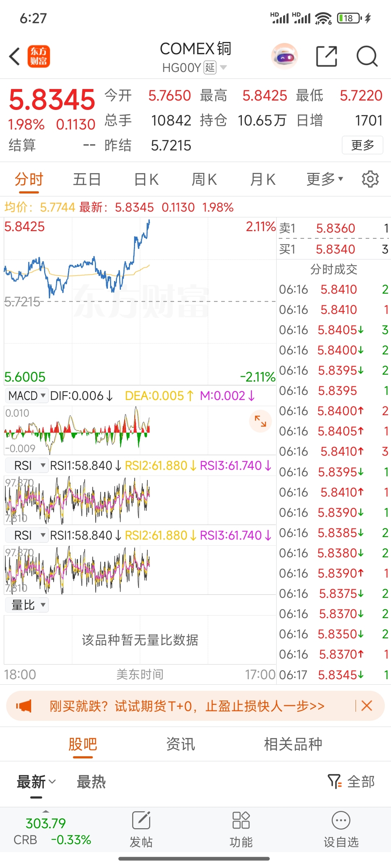Open the 刚买就跌 futures promo link

[x=187, y=706]
